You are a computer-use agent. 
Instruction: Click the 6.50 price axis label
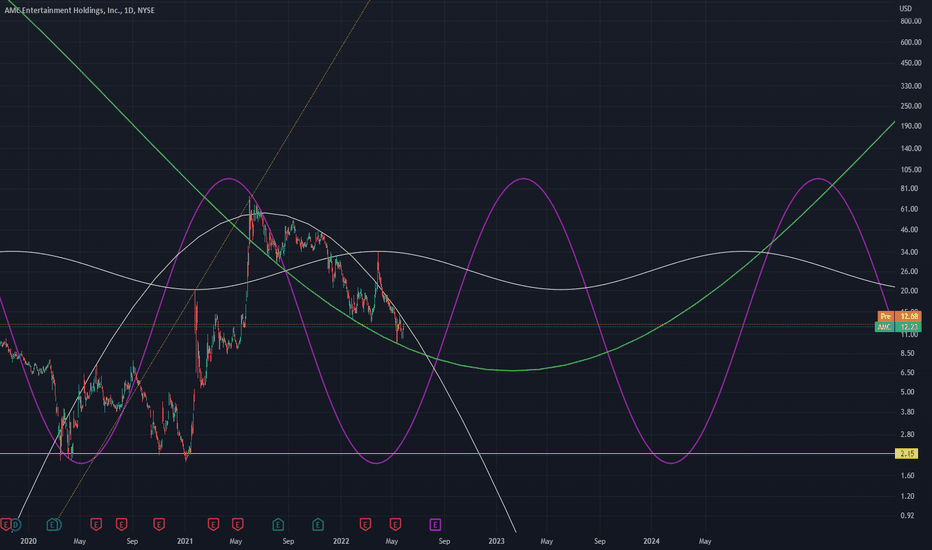pos(908,373)
